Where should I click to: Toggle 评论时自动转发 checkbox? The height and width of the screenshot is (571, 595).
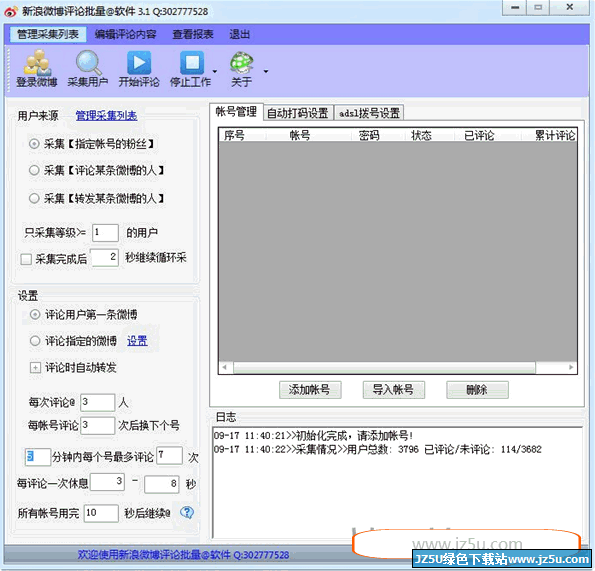click(35, 368)
